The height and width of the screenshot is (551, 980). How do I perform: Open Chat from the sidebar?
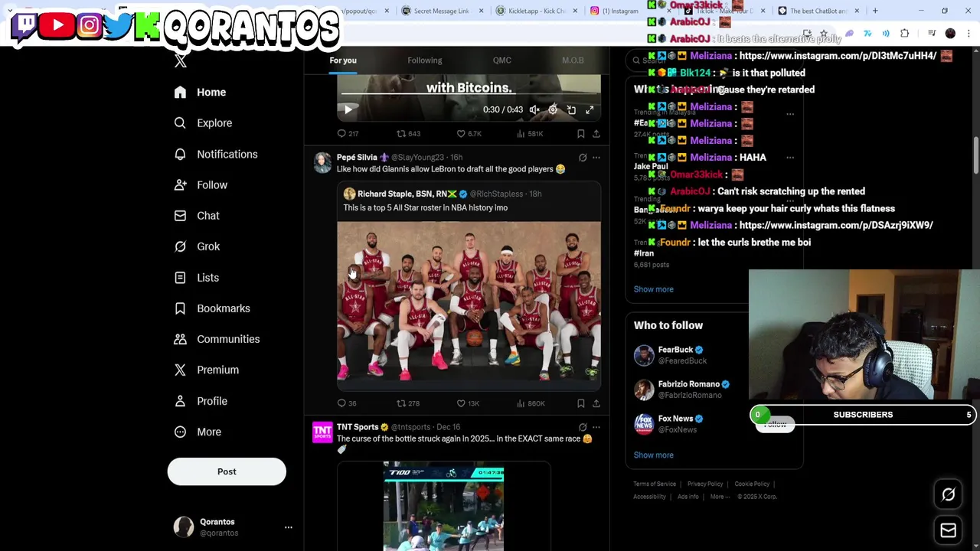[196, 216]
